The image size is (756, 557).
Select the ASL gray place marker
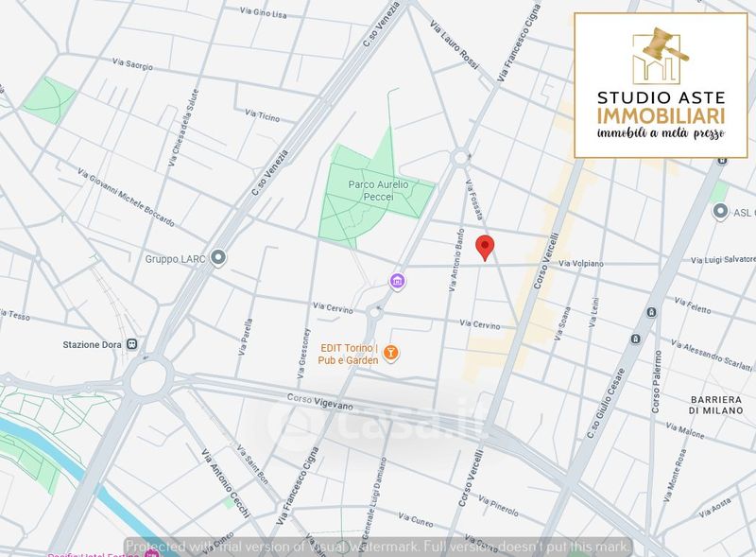point(721,213)
